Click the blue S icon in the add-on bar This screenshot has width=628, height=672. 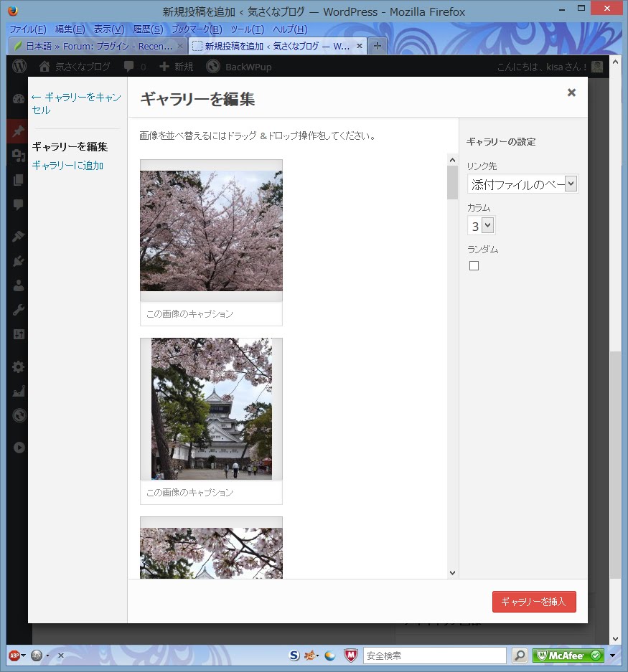coord(294,656)
